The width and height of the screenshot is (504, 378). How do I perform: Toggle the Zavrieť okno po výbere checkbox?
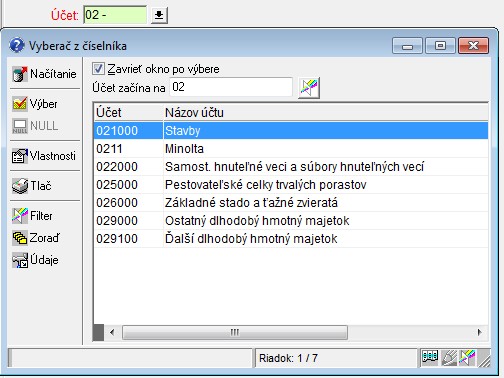[98, 69]
